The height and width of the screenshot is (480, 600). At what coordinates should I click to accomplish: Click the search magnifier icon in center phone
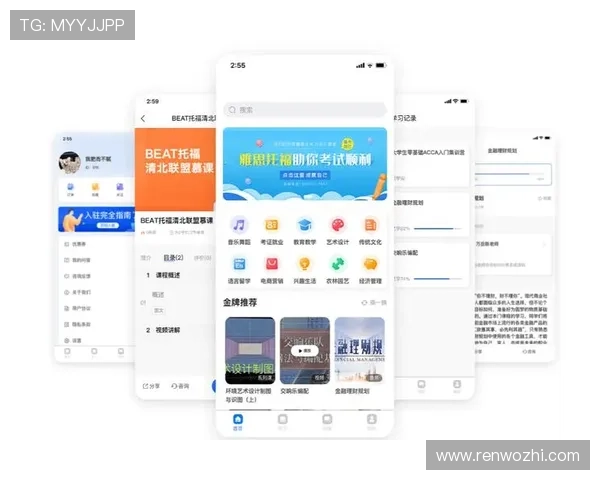pyautogui.click(x=232, y=110)
